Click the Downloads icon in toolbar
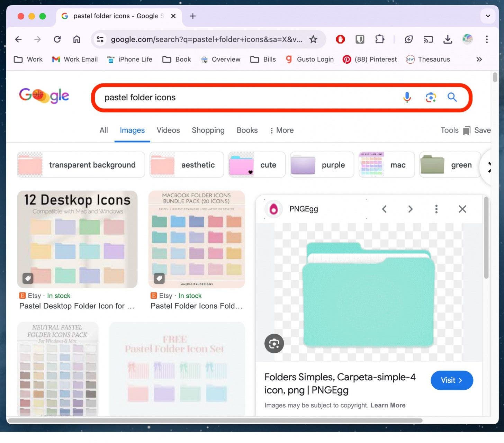This screenshot has width=504, height=443. [448, 39]
